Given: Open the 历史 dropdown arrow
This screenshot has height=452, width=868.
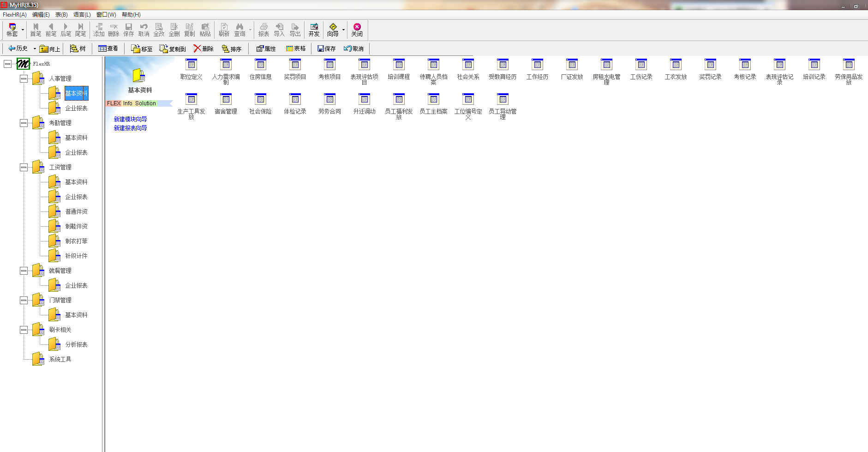Looking at the screenshot, I should click(35, 48).
